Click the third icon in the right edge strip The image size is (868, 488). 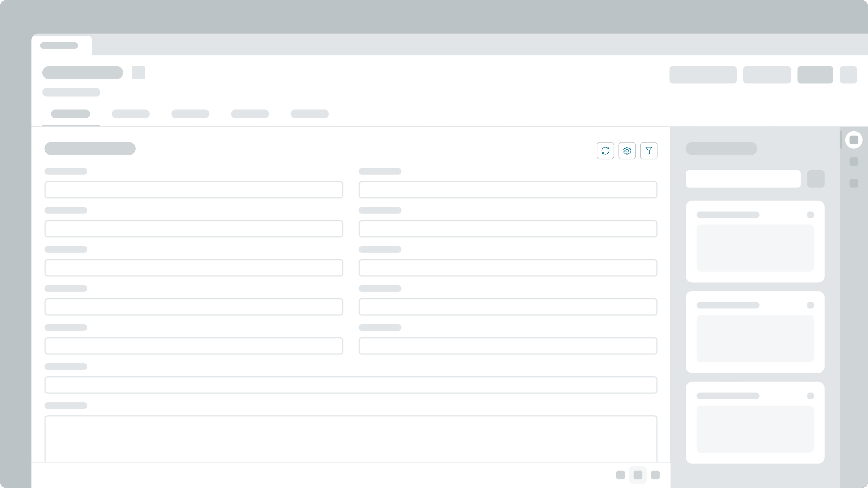tap(854, 183)
